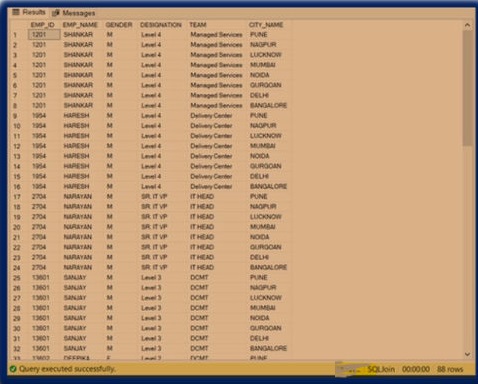Select the BANGALORE cell in row 32

tap(268, 348)
